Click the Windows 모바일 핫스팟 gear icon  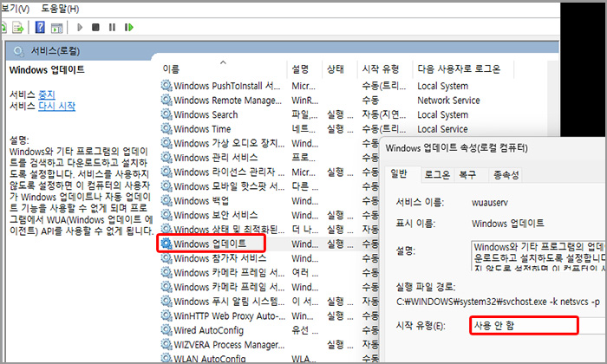tap(166, 186)
